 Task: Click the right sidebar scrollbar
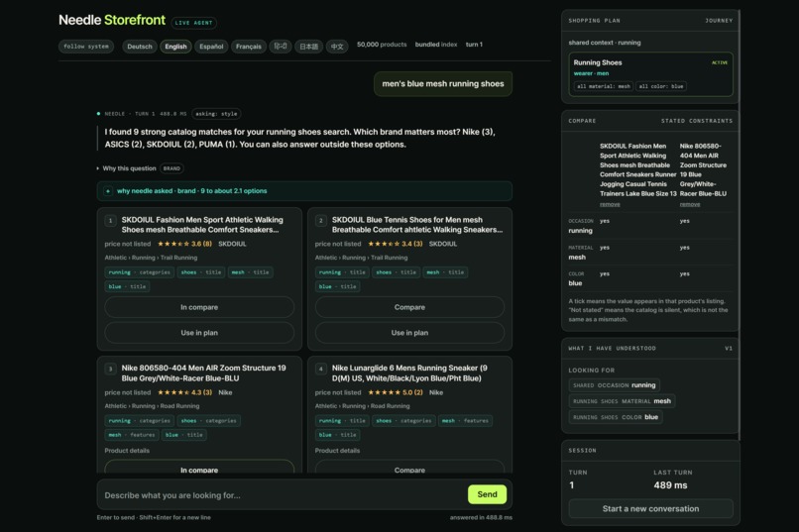(739, 224)
